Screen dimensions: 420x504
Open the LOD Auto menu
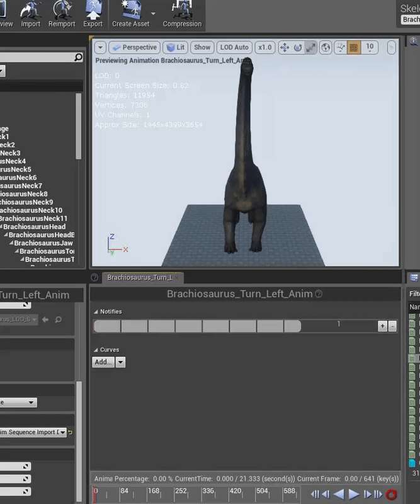tap(234, 48)
